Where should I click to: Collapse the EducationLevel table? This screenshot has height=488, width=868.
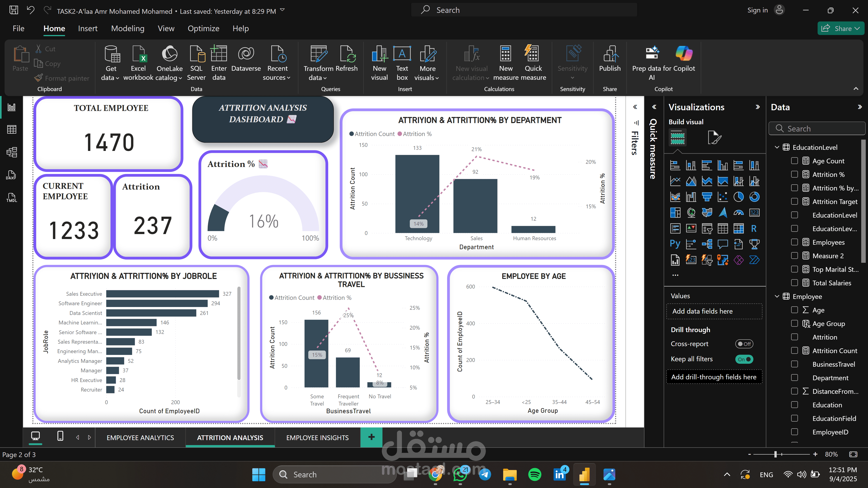(x=777, y=147)
